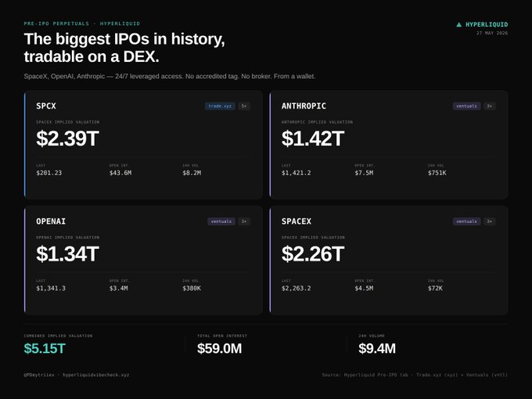The width and height of the screenshot is (532, 399).
Task: Click the ventuals badge on SPACEX card
Action: 466,221
